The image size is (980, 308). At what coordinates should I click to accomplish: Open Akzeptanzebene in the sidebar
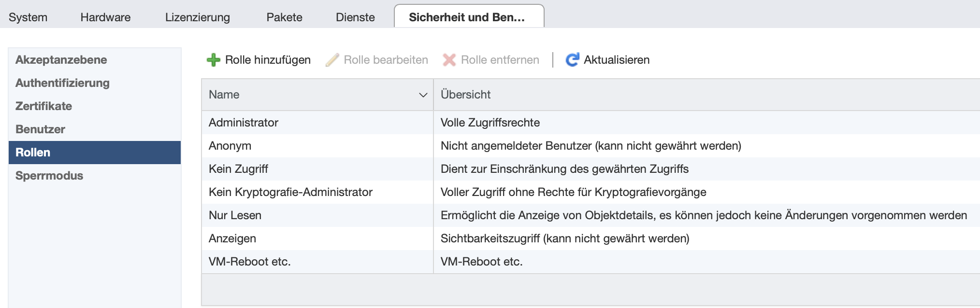(x=61, y=60)
